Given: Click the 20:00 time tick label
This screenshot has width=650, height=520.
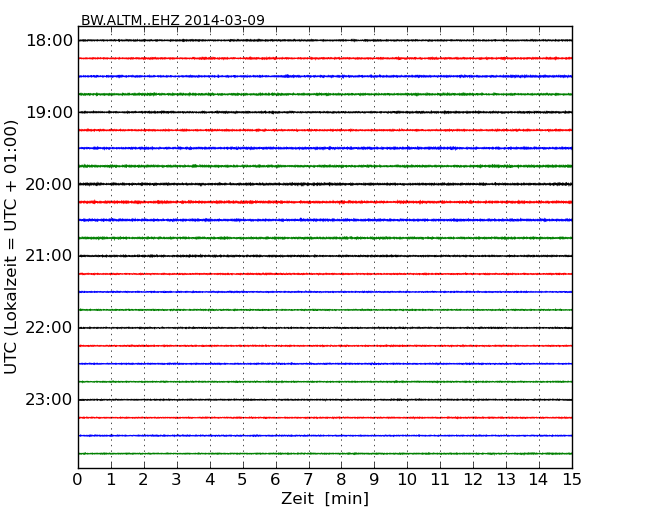Looking at the screenshot, I should pos(49,184).
